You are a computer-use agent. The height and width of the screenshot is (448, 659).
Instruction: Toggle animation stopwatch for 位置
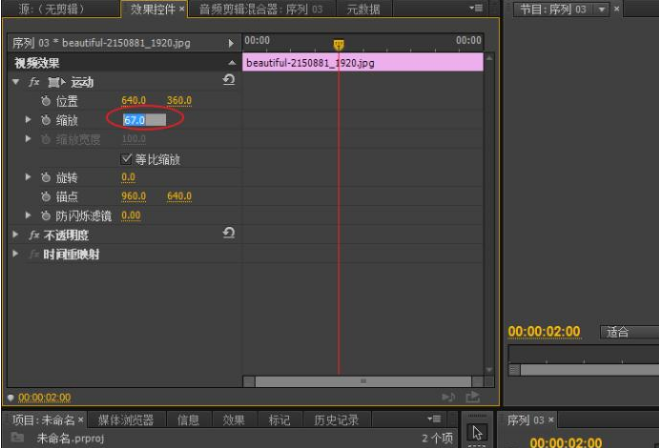(x=46, y=101)
